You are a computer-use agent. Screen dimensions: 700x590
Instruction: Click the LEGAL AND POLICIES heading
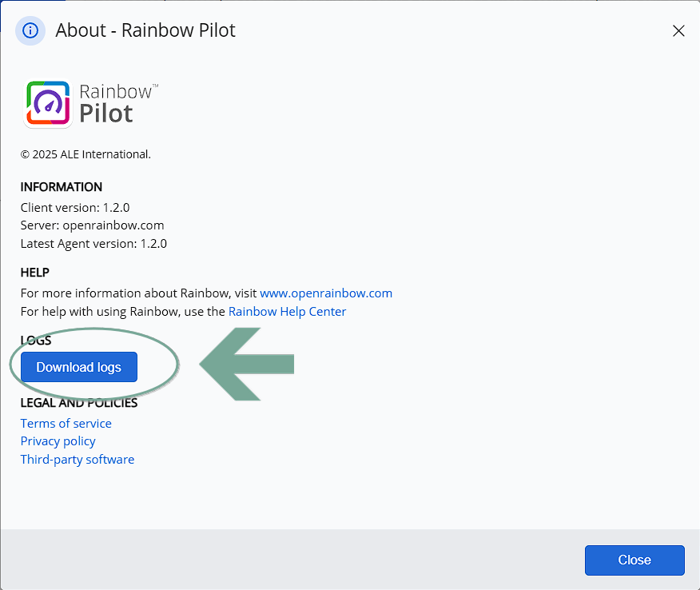coord(79,402)
